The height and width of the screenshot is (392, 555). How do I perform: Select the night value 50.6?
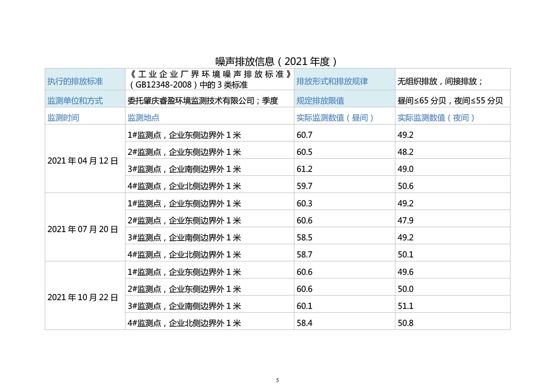453,184
